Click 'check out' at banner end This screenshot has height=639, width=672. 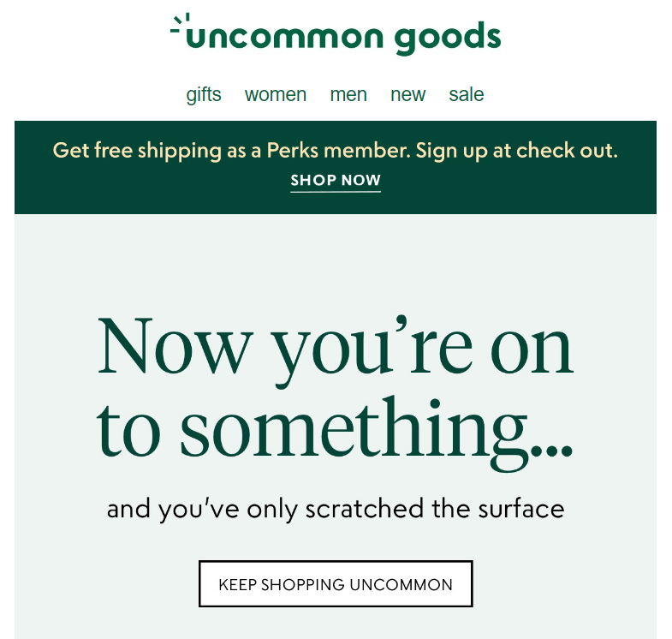point(567,151)
